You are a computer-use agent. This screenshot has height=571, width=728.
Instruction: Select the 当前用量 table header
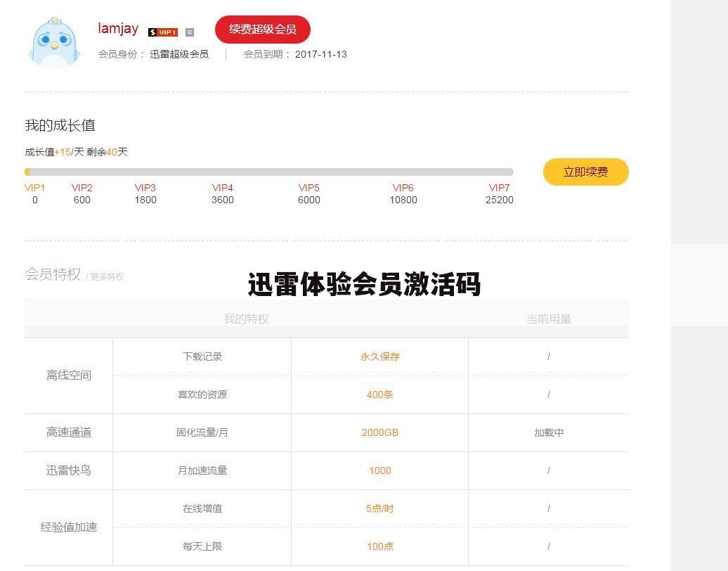(548, 319)
